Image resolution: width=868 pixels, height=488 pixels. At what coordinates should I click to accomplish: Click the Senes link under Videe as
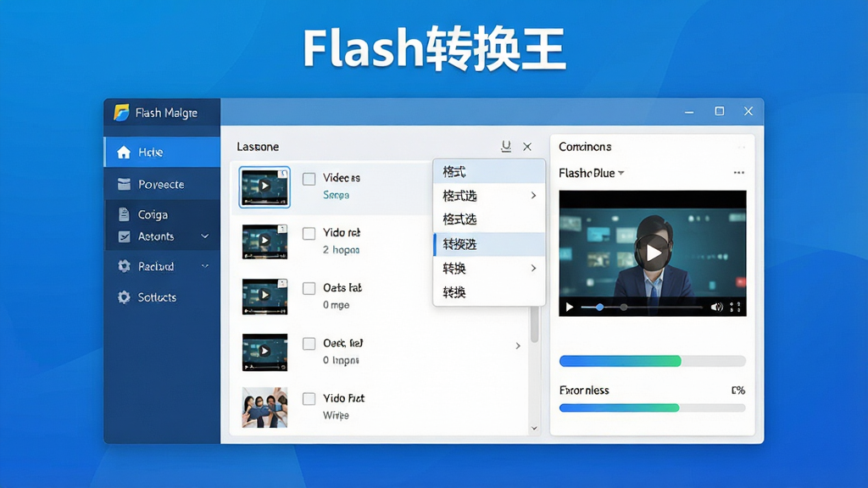[x=336, y=195]
